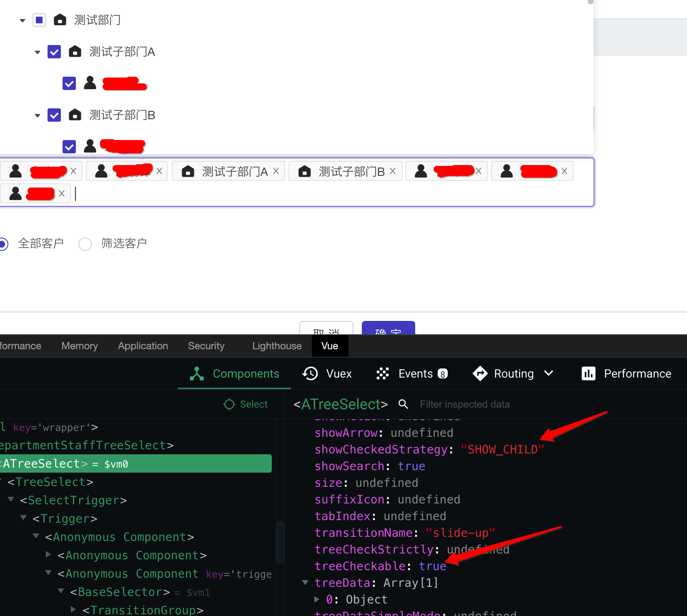
Task: Switch to the Lighthouse tab
Action: pyautogui.click(x=276, y=346)
